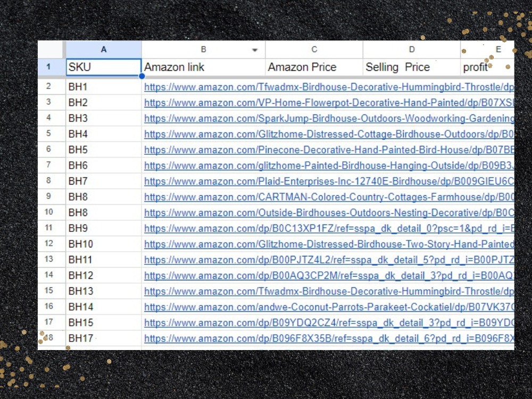Viewport: 532px width, 399px height.
Task: Open the B00AQ3CP2M Amazon link
Action: point(329,276)
